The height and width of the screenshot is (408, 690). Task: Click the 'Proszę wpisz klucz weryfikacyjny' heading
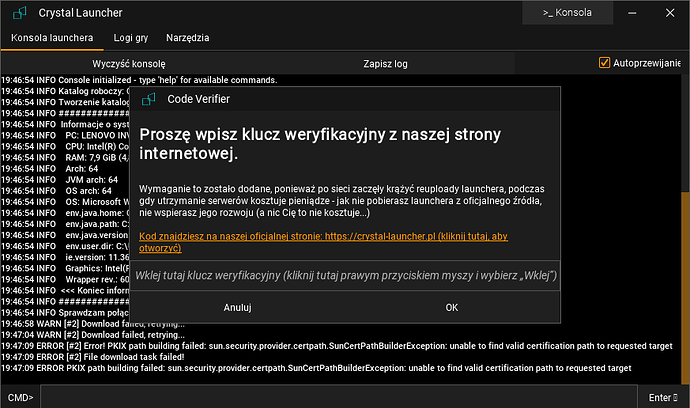(x=320, y=143)
